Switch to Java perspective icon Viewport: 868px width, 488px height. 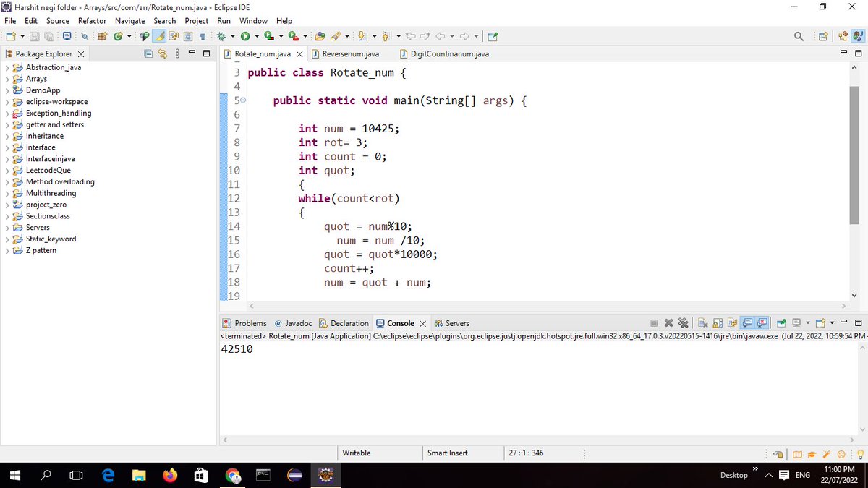point(856,36)
